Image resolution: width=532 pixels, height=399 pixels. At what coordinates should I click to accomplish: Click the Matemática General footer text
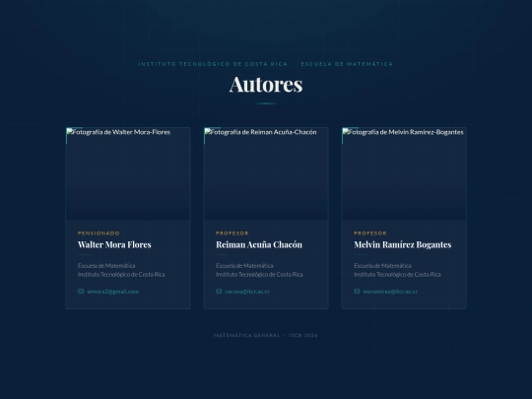(x=247, y=335)
